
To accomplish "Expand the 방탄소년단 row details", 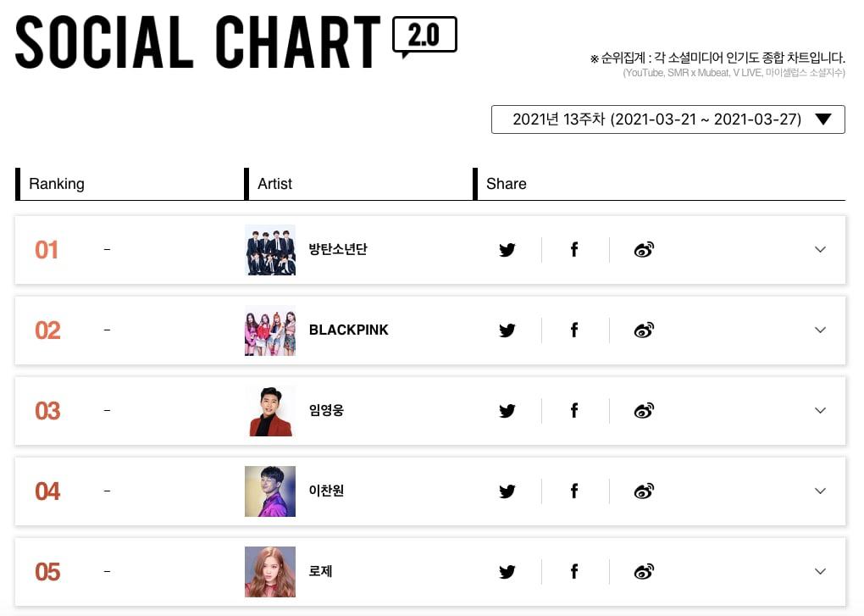I will [x=820, y=250].
